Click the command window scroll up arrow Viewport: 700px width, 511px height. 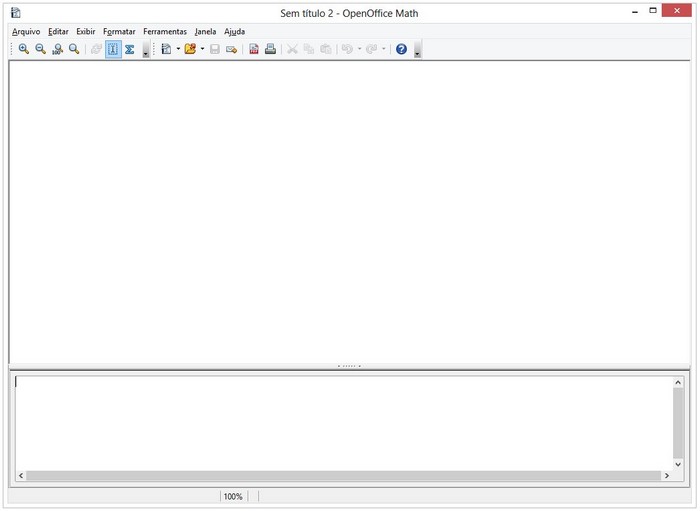[678, 382]
